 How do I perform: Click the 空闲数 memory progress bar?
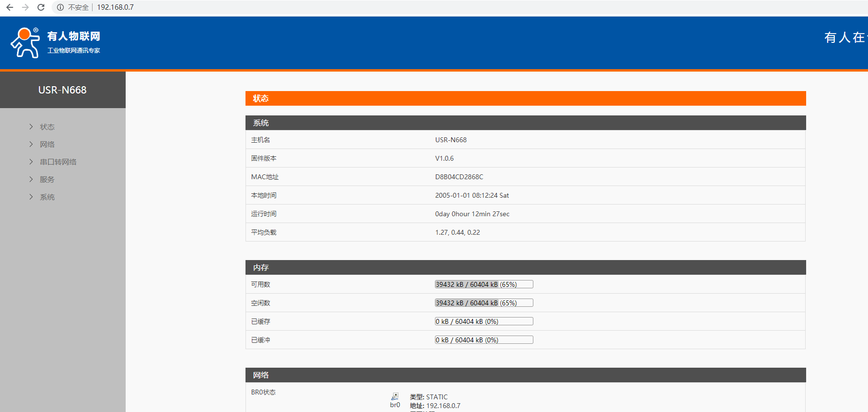pyautogui.click(x=484, y=303)
